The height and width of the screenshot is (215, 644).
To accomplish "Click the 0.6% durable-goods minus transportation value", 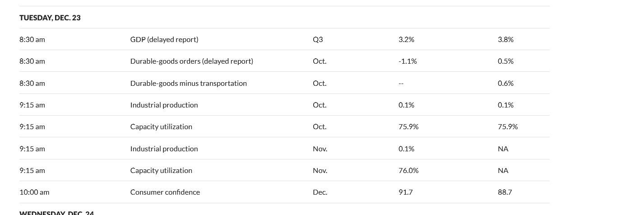I will [505, 83].
